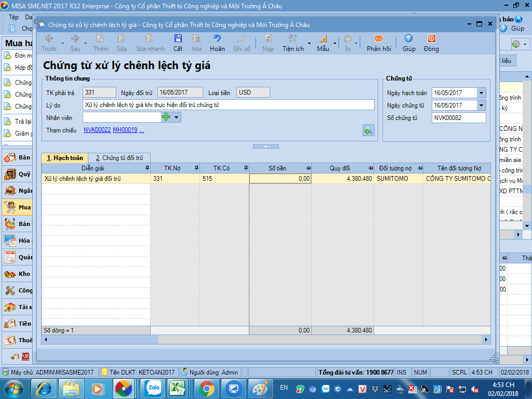Click the Lý do text field
The width and height of the screenshot is (532, 399).
(x=229, y=105)
